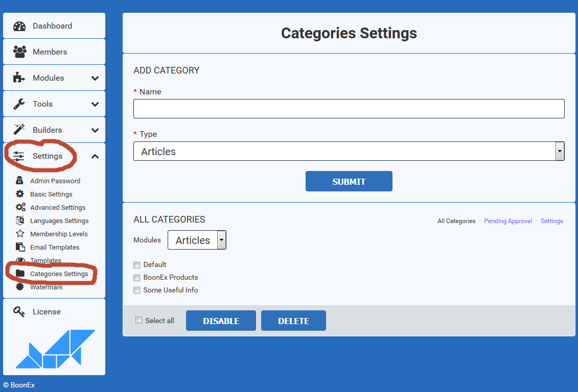Open the Type dropdown showing Articles
The height and width of the screenshot is (392, 578).
[x=349, y=152]
